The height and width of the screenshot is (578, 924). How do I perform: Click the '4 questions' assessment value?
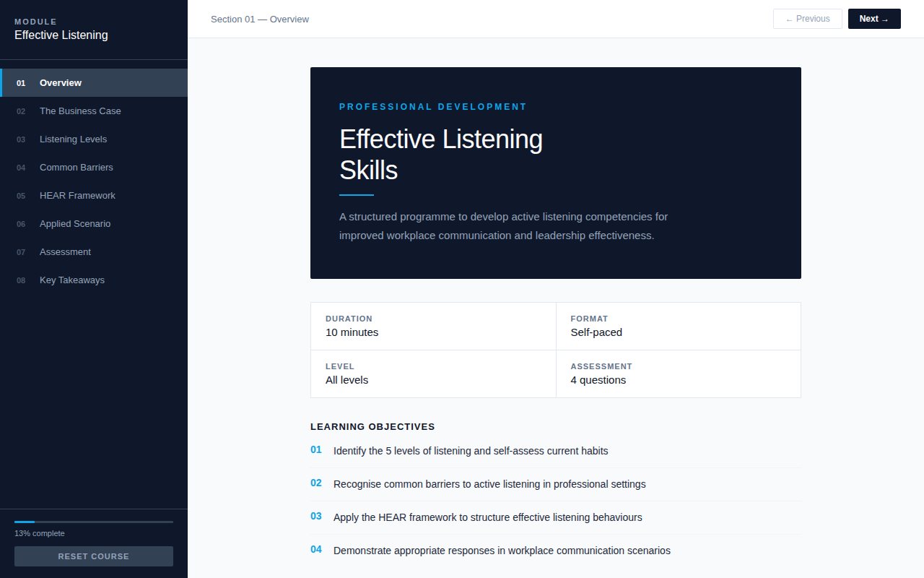[598, 380]
